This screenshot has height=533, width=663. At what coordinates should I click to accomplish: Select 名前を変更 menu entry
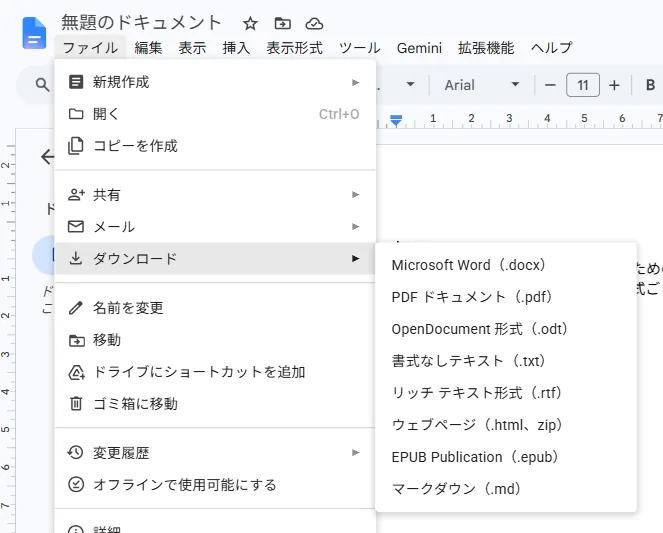(215, 308)
